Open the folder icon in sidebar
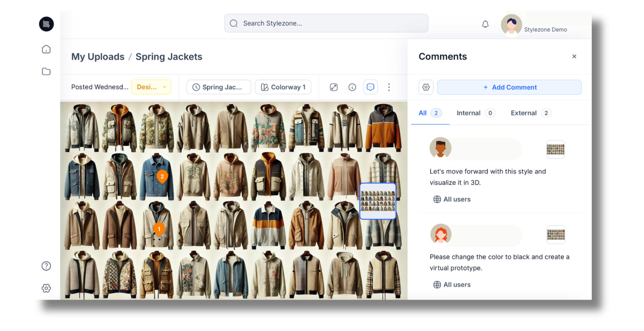Viewport: 644px width, 331px height. (46, 72)
